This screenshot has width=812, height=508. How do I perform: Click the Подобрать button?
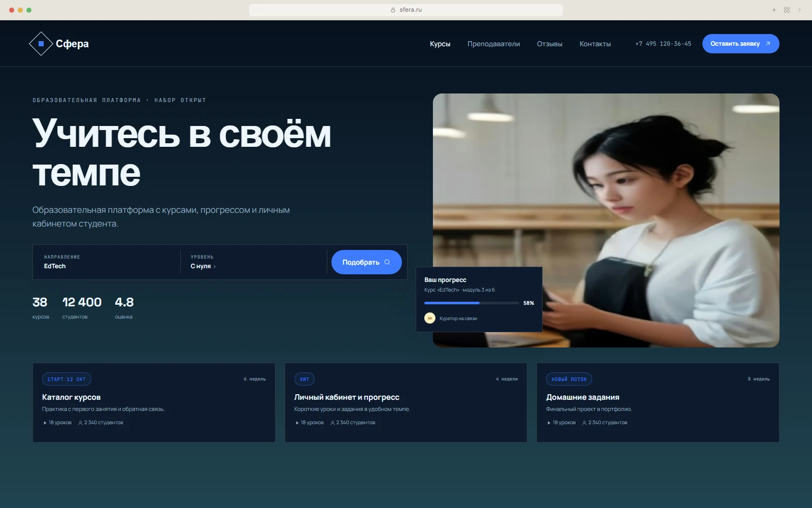point(366,262)
